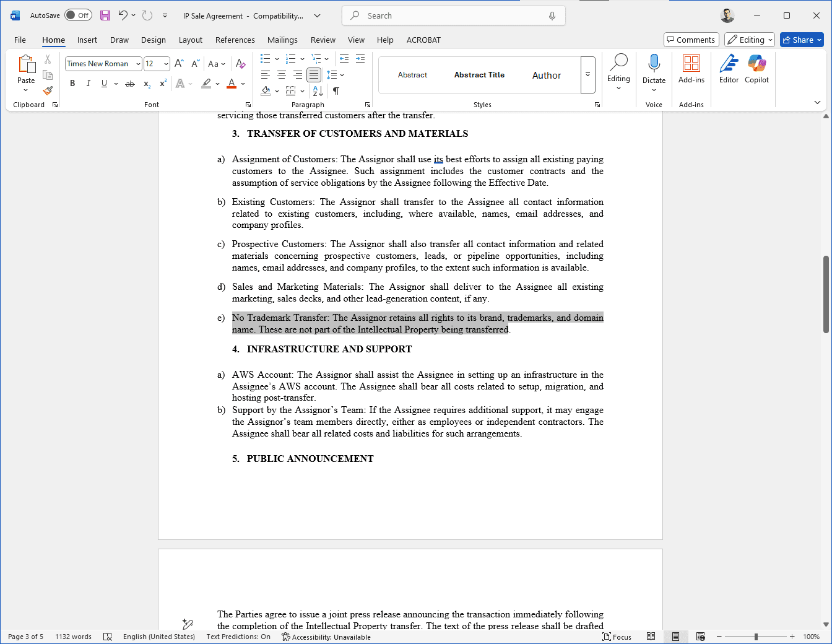This screenshot has width=832, height=644.
Task: Toggle bold formatting
Action: pos(72,84)
